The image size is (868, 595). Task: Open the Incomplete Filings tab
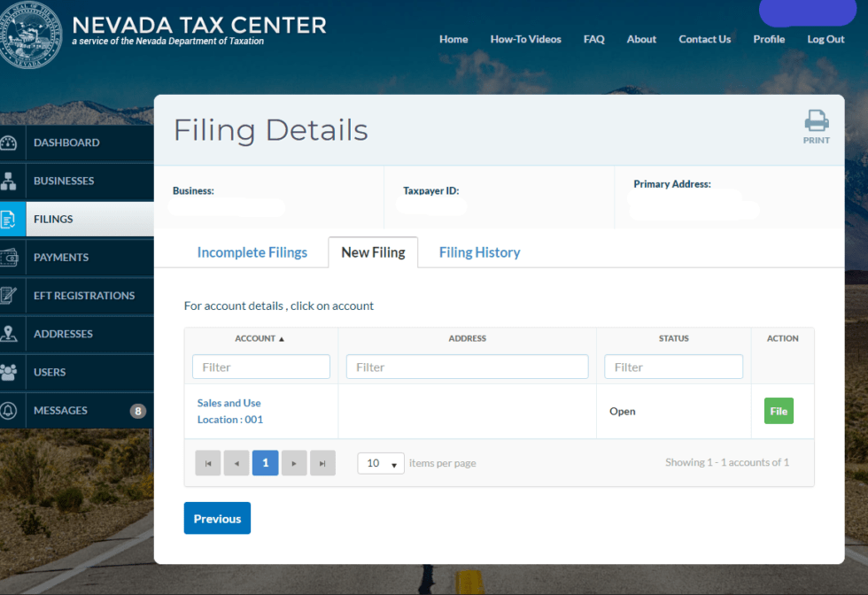252,252
